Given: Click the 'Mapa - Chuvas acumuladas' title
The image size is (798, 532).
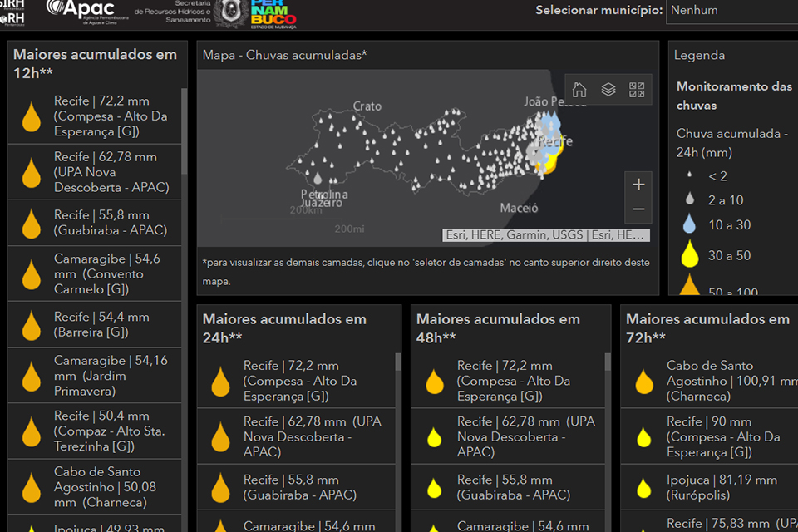Looking at the screenshot, I should point(284,55).
